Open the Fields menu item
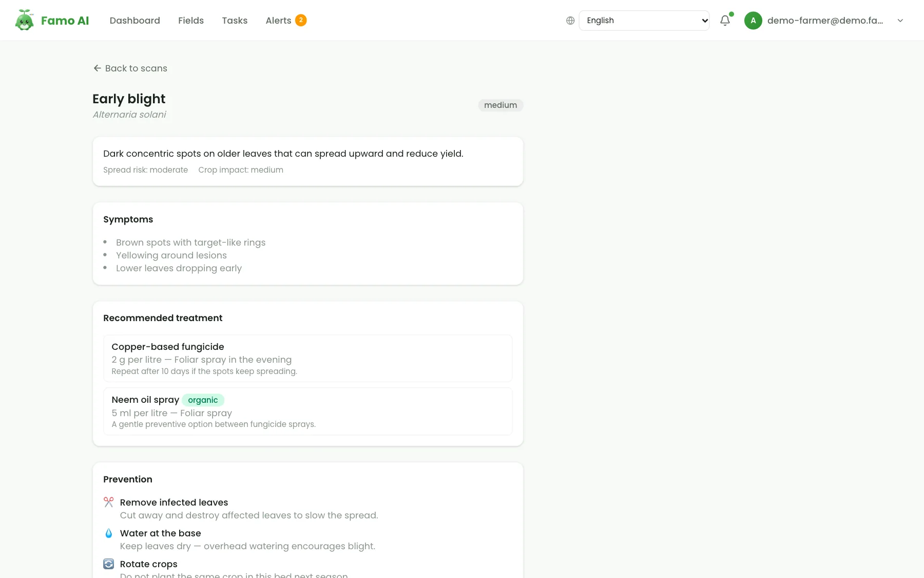This screenshot has width=924, height=578. point(191,21)
